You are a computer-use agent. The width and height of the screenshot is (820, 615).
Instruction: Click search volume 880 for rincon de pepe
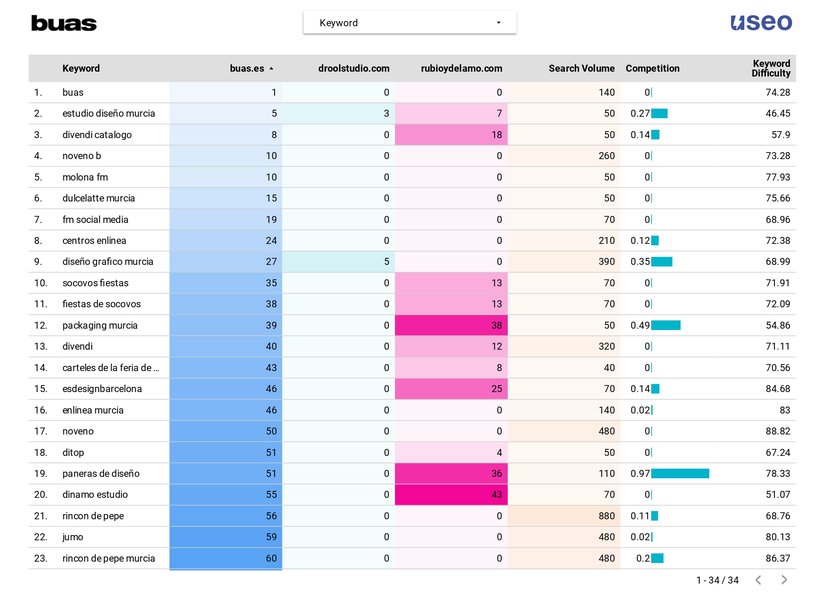pos(564,516)
